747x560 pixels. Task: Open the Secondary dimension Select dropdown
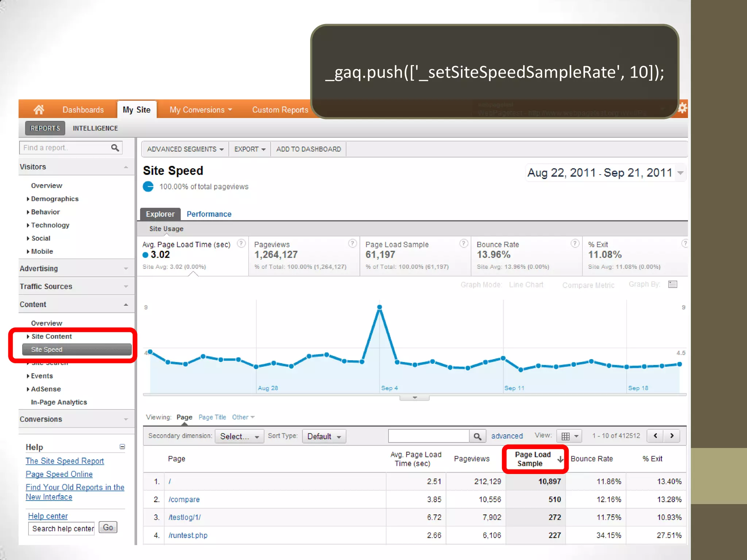tap(239, 436)
